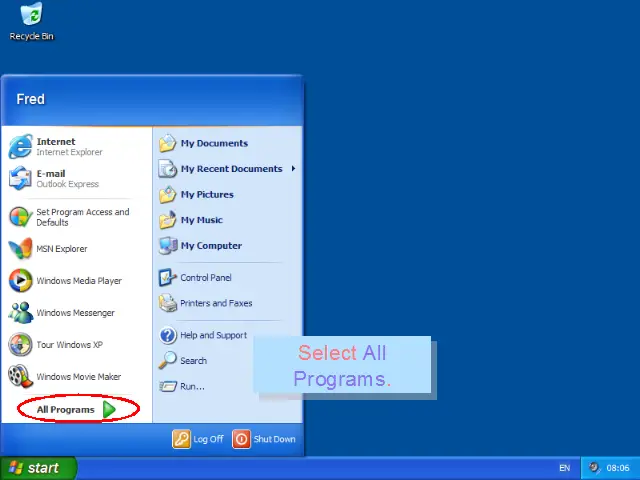Click the Shut Down button label
The height and width of the screenshot is (480, 640).
pyautogui.click(x=274, y=439)
